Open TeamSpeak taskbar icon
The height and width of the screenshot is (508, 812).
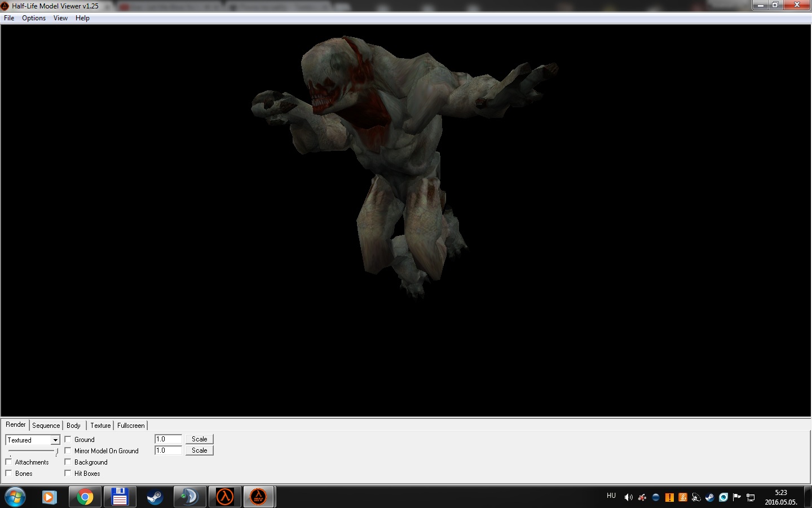click(189, 497)
